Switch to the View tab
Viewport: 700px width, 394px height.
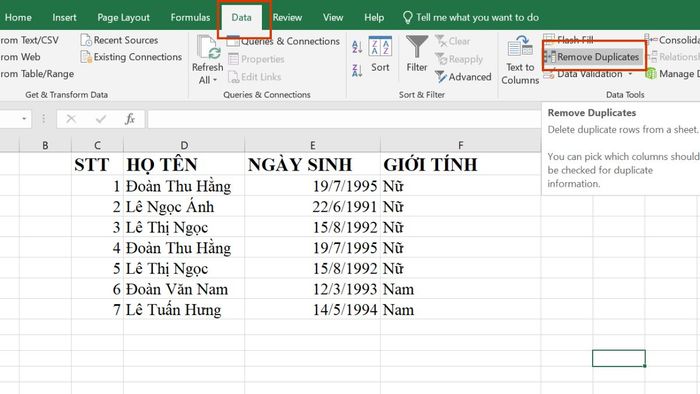[333, 17]
